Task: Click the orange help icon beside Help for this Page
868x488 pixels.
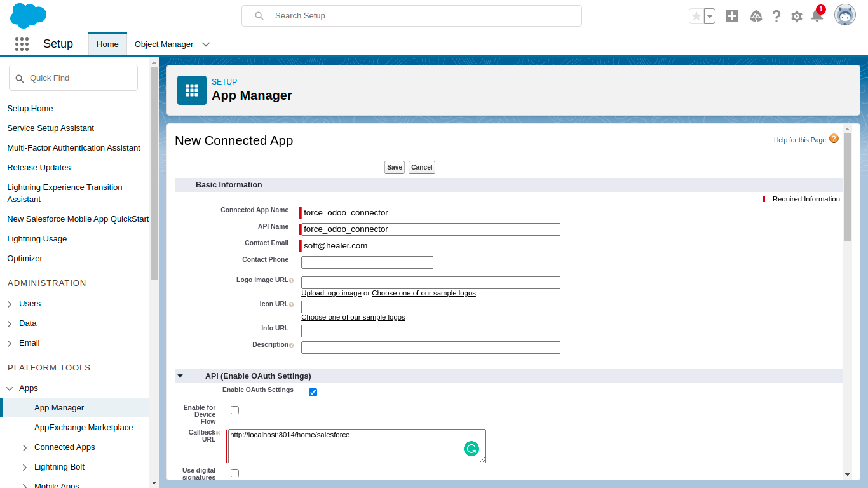Action: (x=834, y=139)
